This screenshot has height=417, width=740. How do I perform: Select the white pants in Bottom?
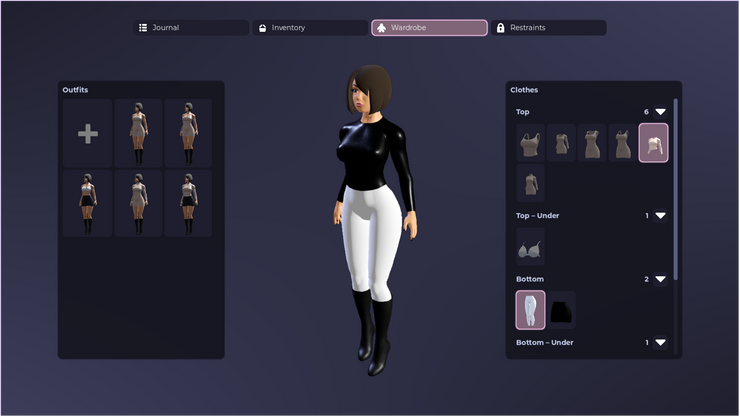530,310
